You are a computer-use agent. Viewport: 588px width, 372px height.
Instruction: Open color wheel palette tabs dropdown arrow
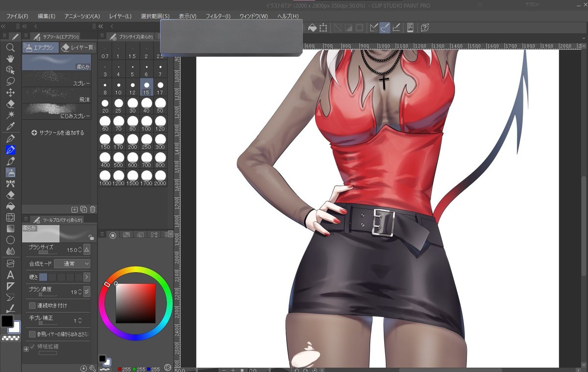pyautogui.click(x=170, y=234)
